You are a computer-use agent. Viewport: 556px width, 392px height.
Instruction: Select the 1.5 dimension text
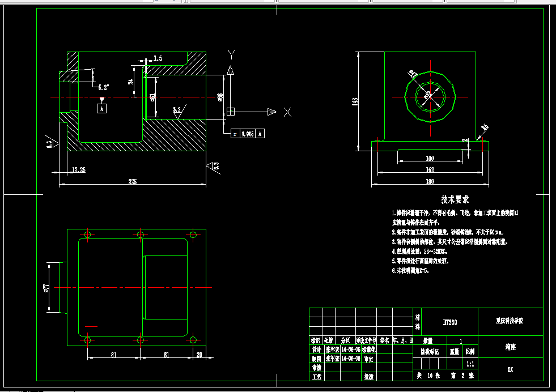[158, 58]
